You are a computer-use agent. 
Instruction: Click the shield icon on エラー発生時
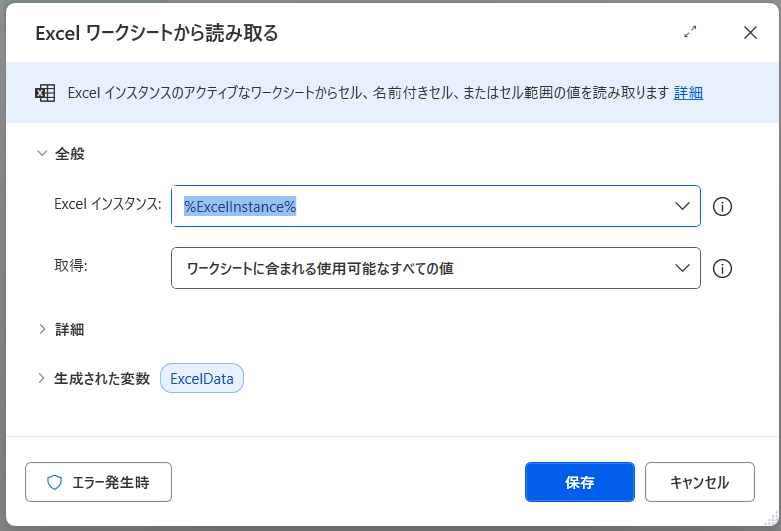pyautogui.click(x=55, y=482)
